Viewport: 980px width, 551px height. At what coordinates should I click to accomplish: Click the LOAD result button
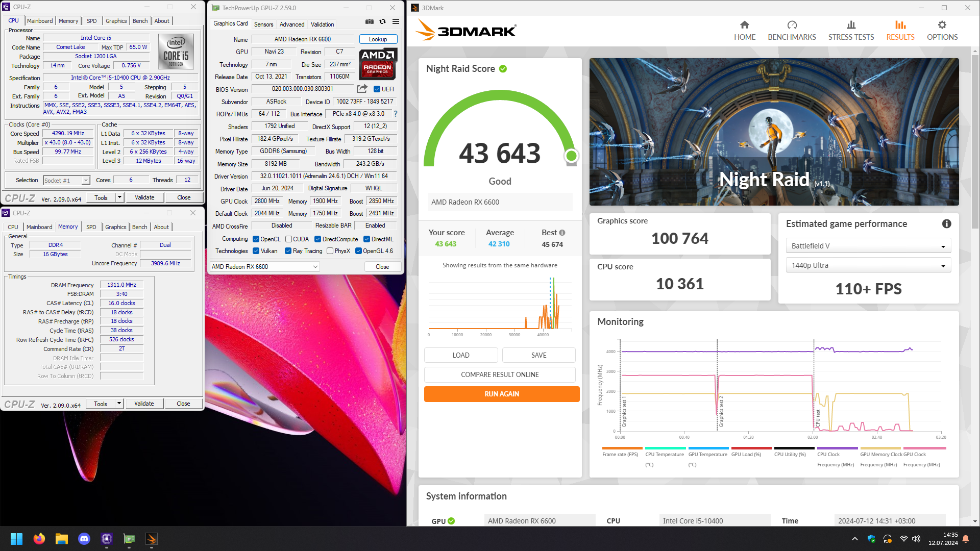click(461, 355)
